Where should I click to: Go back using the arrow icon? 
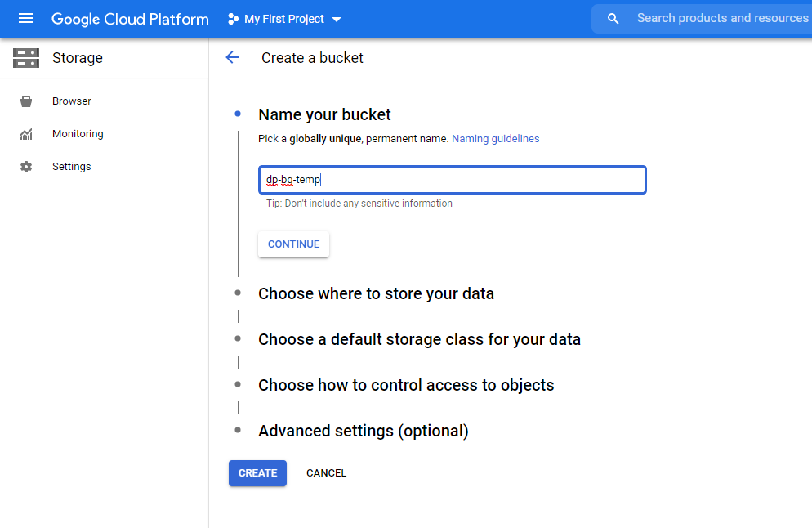pyautogui.click(x=233, y=57)
